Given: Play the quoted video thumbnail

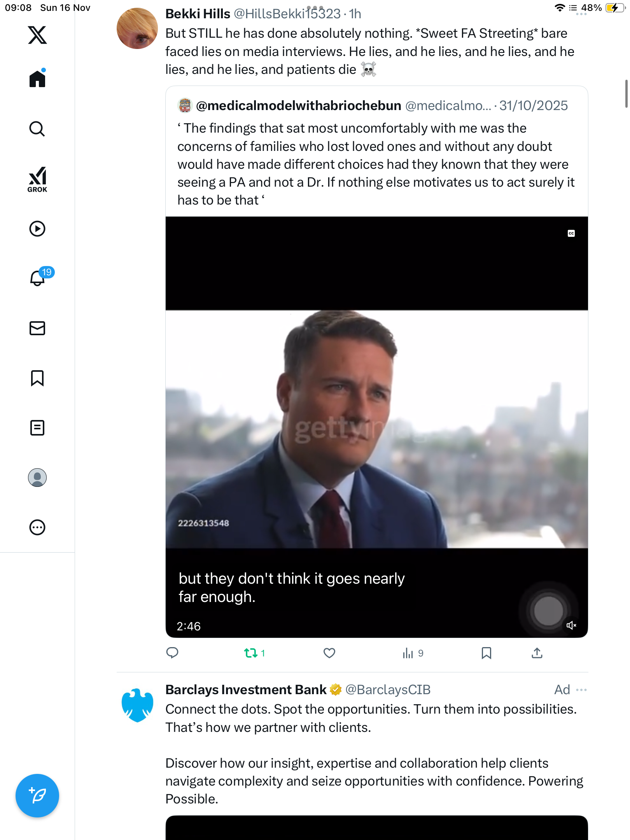Looking at the screenshot, I should [x=376, y=428].
